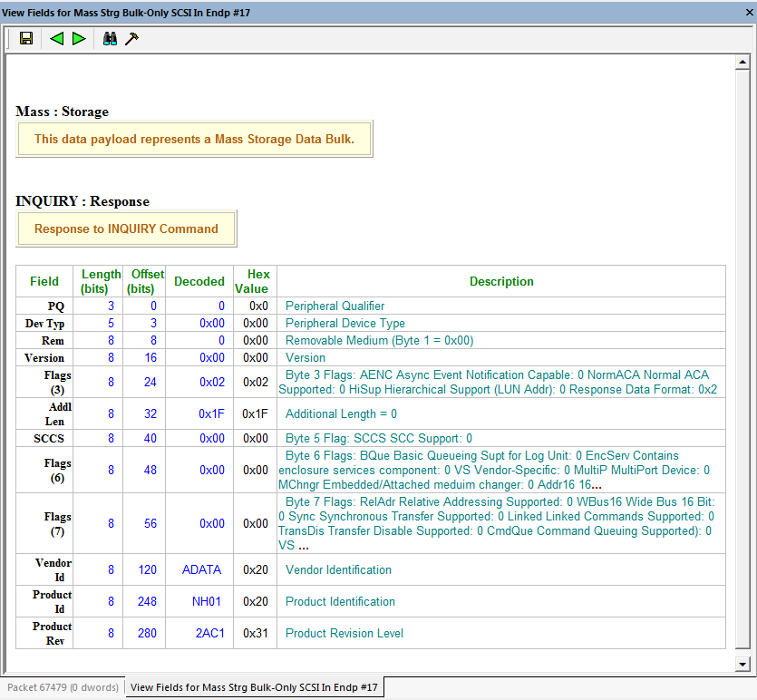Image resolution: width=757 pixels, height=700 pixels.
Task: Click Additional Length = 0 description
Action: tap(341, 414)
